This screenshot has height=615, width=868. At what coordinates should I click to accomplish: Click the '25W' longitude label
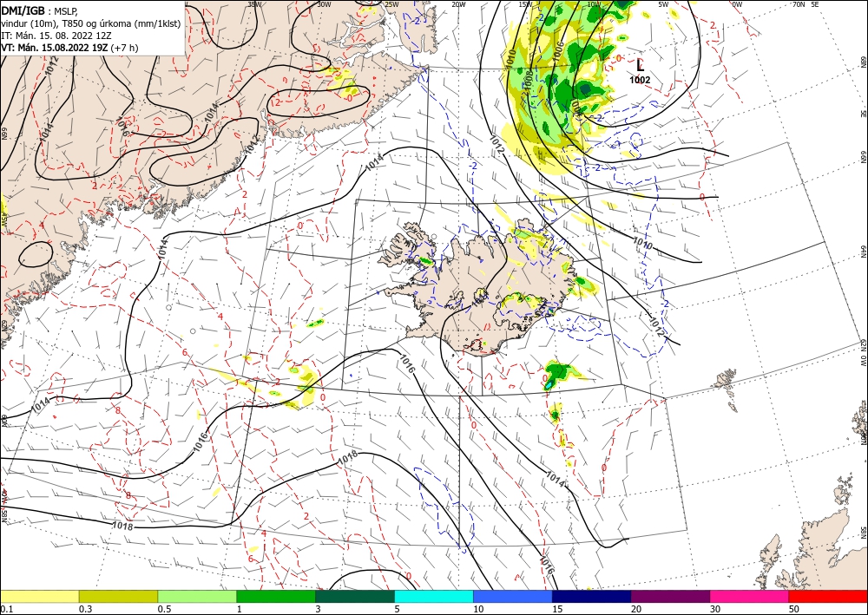point(391,3)
